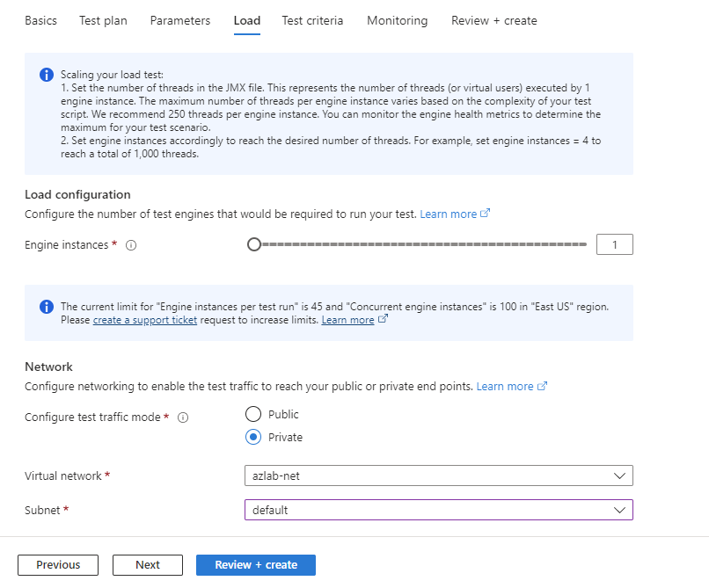The image size is (709, 588).
Task: Open the Monitoring tab
Action: (x=397, y=20)
